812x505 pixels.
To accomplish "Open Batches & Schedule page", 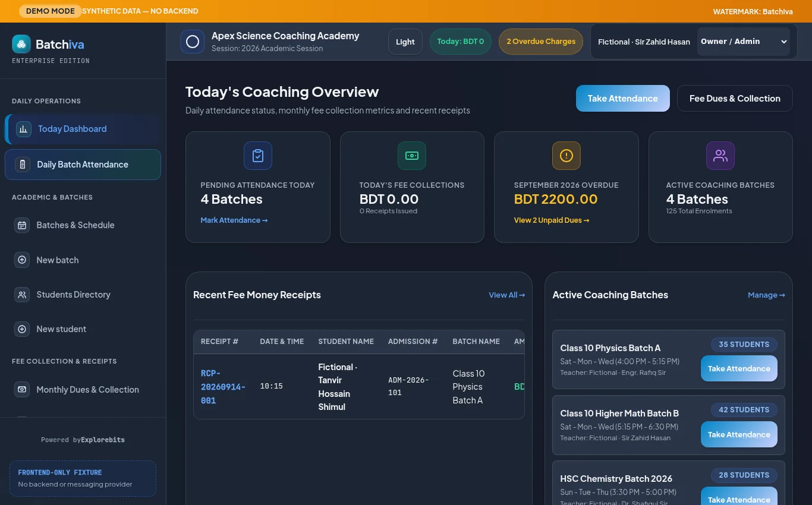I will tap(83, 225).
